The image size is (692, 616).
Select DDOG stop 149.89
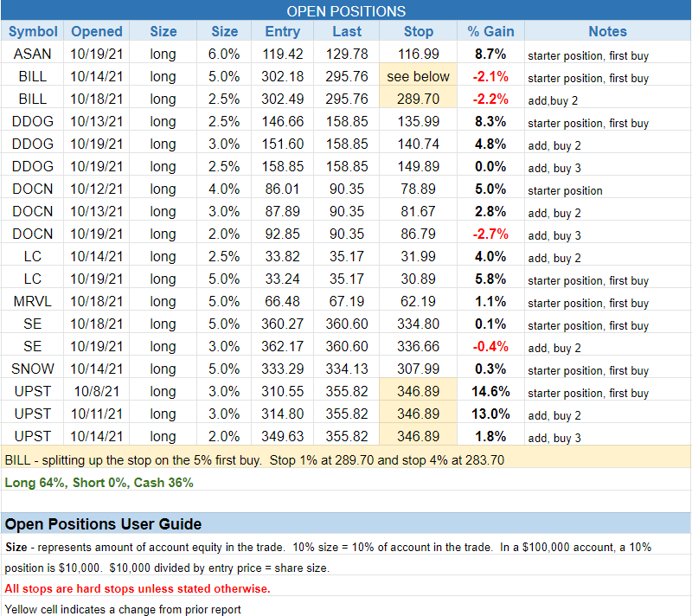(419, 166)
